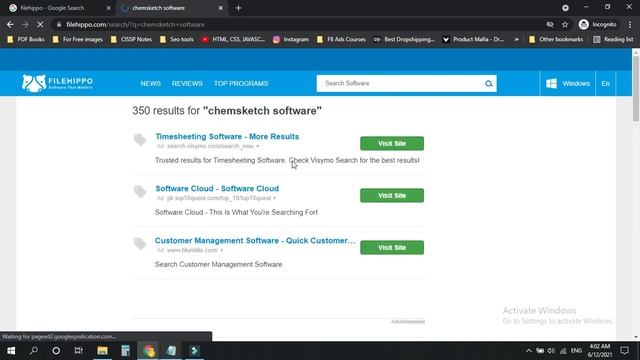Open ad options arrow for www.blumble.com
The height and width of the screenshot is (360, 640).
click(222, 250)
